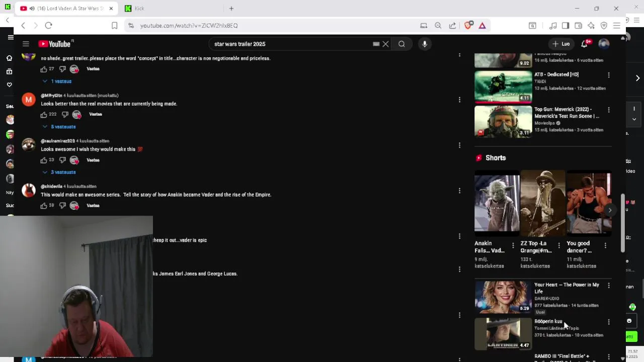This screenshot has height=362, width=644.
Task: Open Brave playlist music note icon
Action: coord(553,26)
